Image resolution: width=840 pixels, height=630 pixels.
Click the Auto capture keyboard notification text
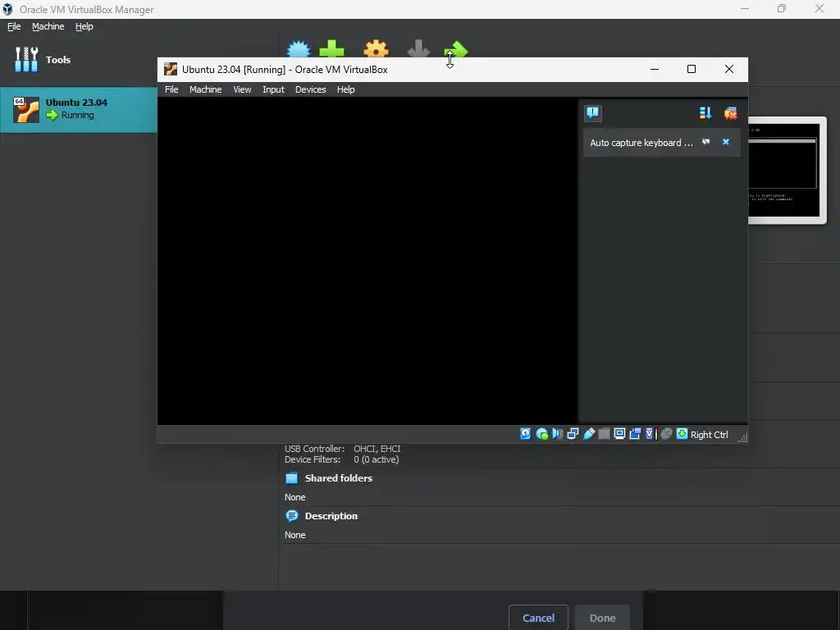click(641, 143)
